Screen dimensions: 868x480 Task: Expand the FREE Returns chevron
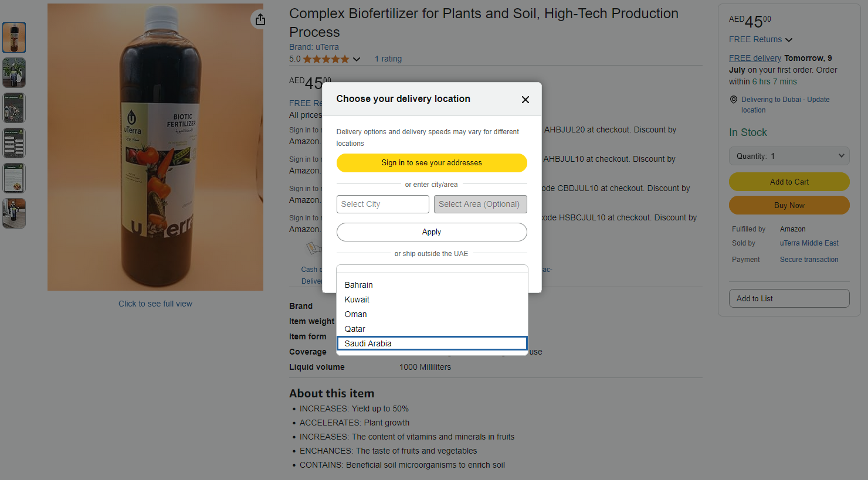tap(789, 40)
